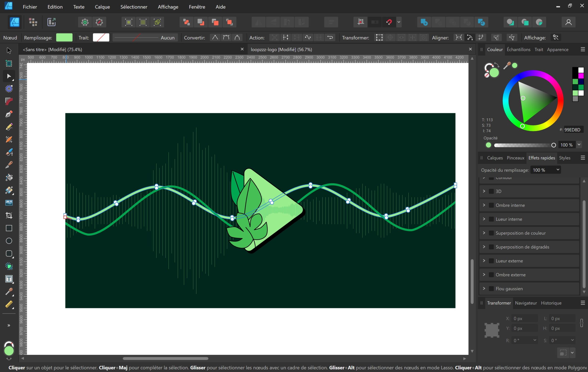The height and width of the screenshot is (372, 588).
Task: Switch to Designer persona icon
Action: click(x=15, y=22)
